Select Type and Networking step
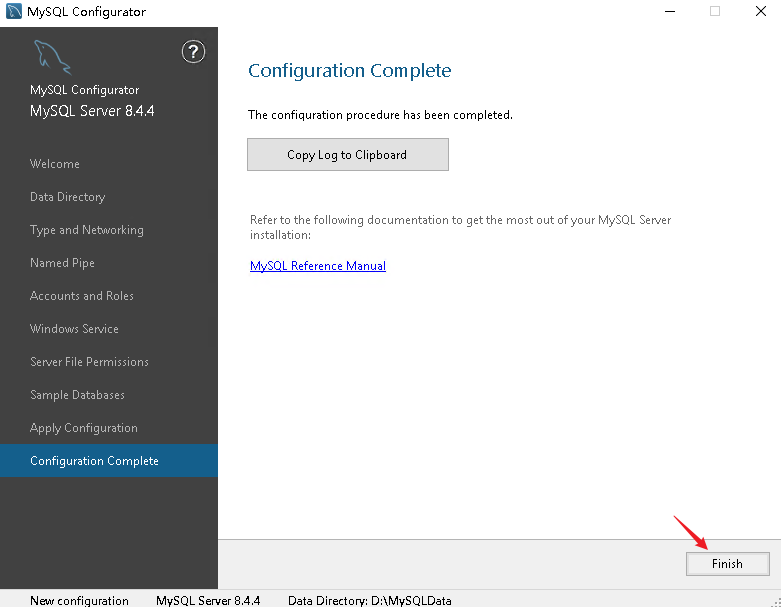 pos(87,230)
